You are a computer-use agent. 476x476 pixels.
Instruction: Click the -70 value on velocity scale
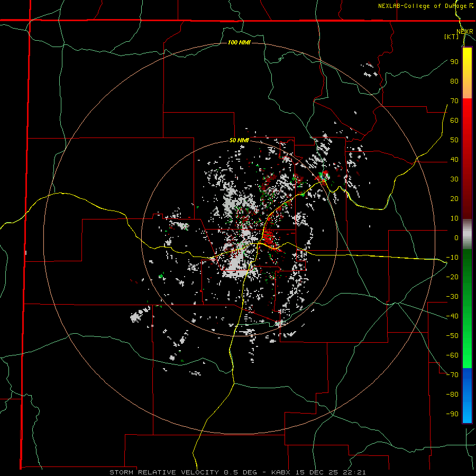click(452, 374)
